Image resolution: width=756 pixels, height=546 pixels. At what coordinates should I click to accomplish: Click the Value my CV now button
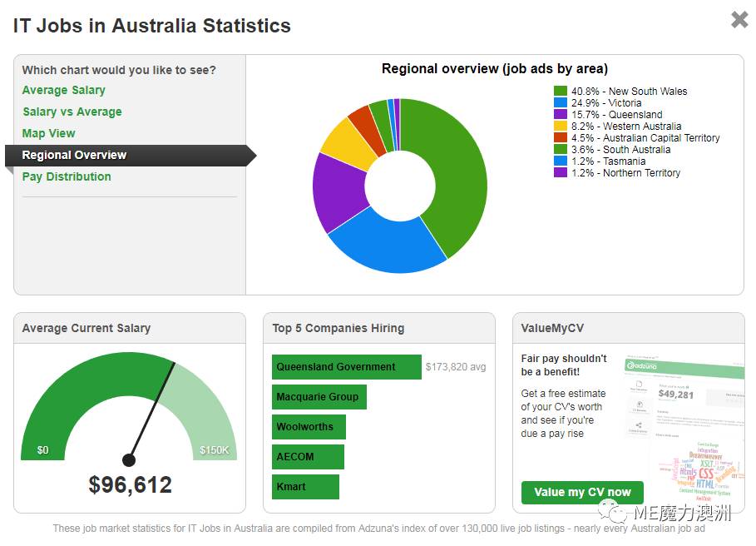point(582,493)
